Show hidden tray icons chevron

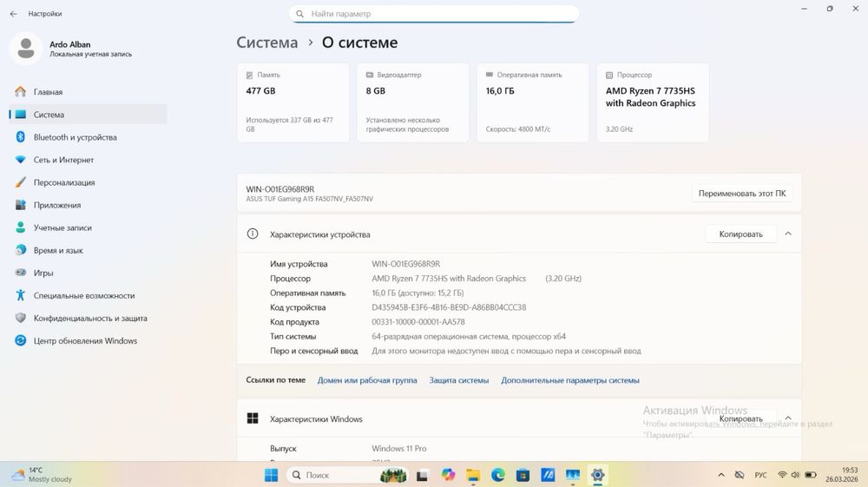[x=720, y=475]
